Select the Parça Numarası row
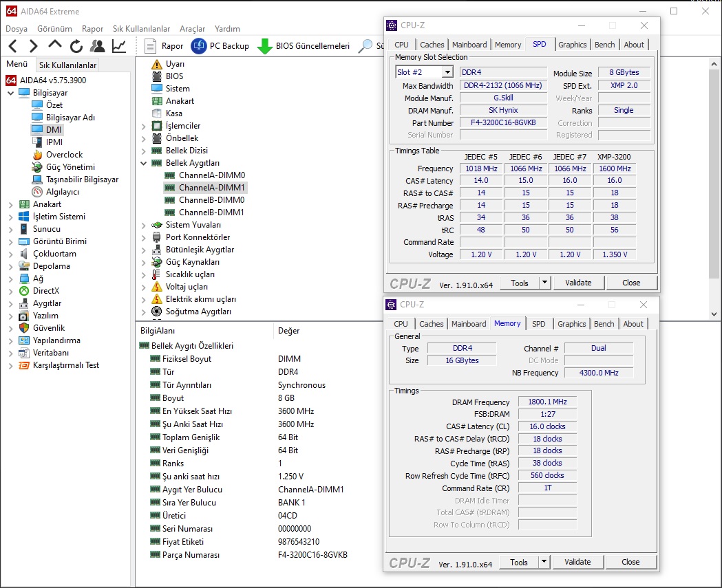The width and height of the screenshot is (722, 588). point(248,555)
